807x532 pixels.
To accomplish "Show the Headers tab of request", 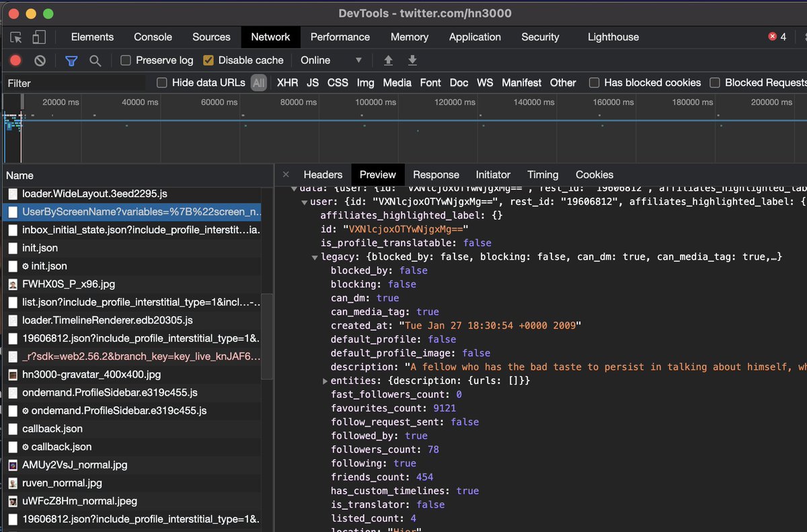I will point(323,174).
